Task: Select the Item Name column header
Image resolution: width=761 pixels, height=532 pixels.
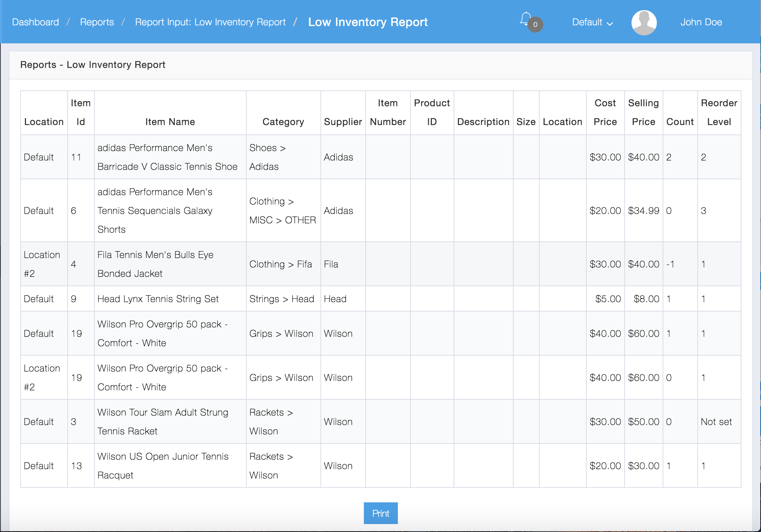Action: (x=170, y=121)
